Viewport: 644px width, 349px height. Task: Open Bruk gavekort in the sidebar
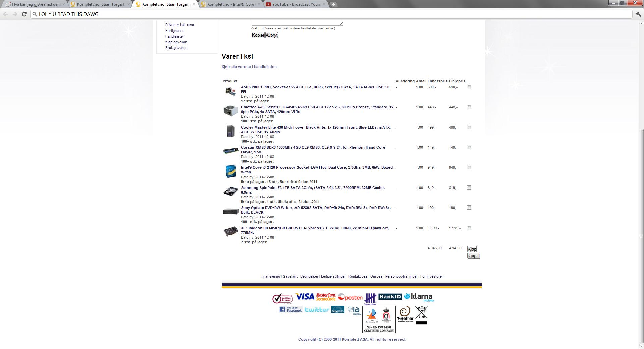[176, 48]
